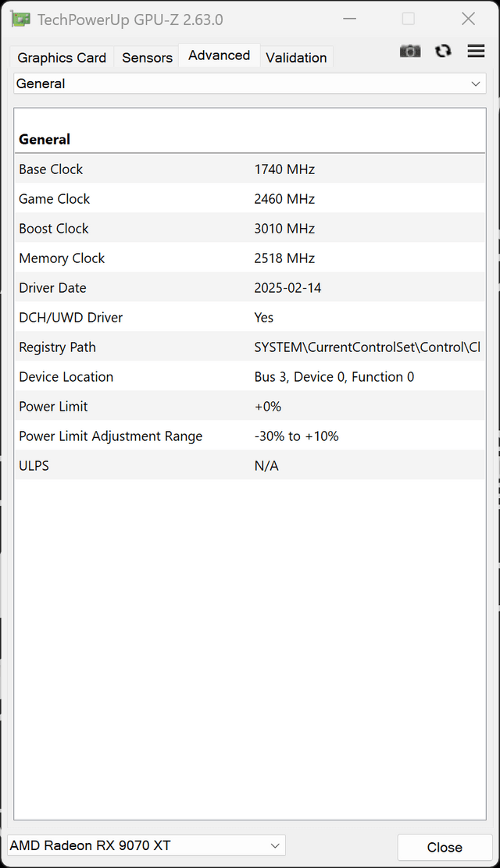The height and width of the screenshot is (868, 500).
Task: Click the bold General section header
Action: 45,140
